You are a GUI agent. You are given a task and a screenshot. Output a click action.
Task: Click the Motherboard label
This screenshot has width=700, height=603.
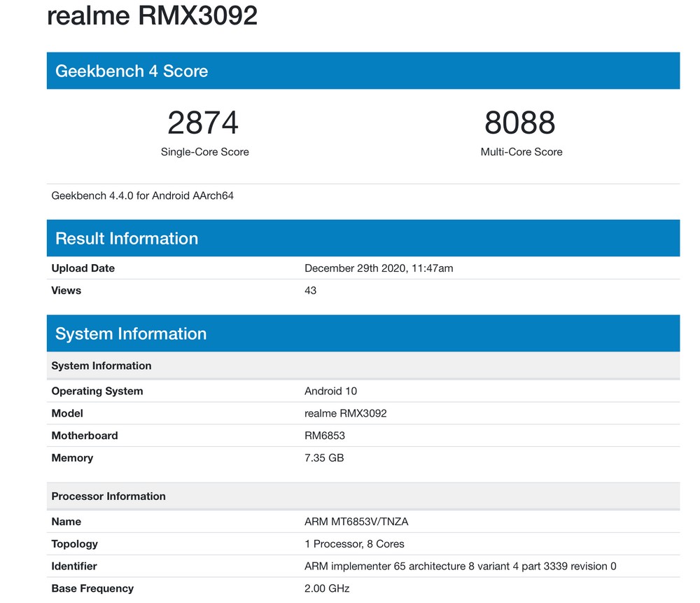coord(85,436)
